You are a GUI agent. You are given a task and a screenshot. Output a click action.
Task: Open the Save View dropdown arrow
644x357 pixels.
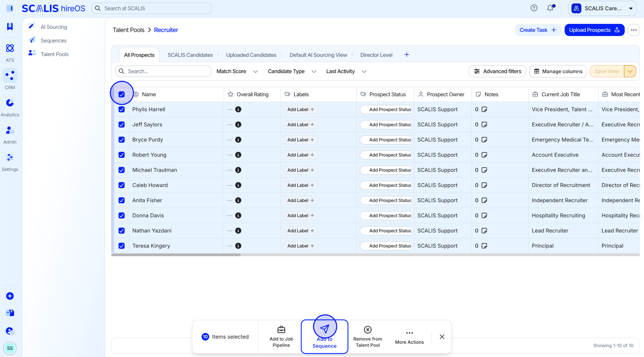point(630,72)
